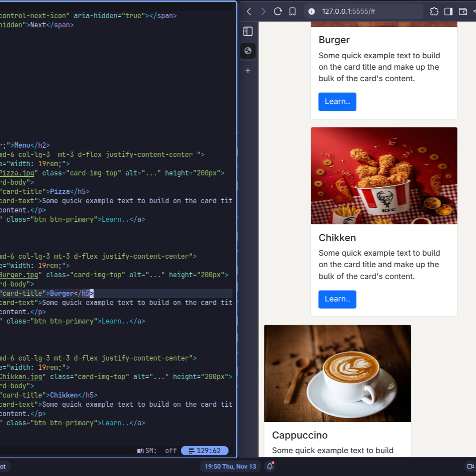
Task: Click the KFC chicken bucket image
Action: pos(384,176)
